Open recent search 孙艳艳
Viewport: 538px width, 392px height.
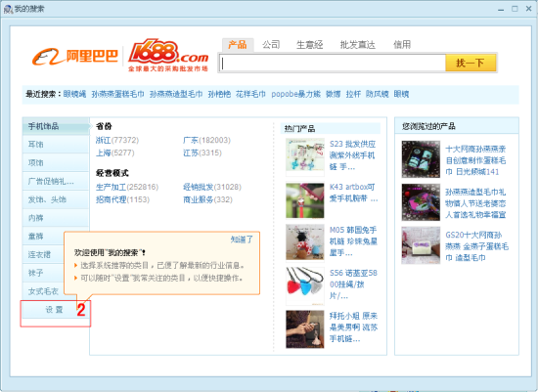point(219,94)
